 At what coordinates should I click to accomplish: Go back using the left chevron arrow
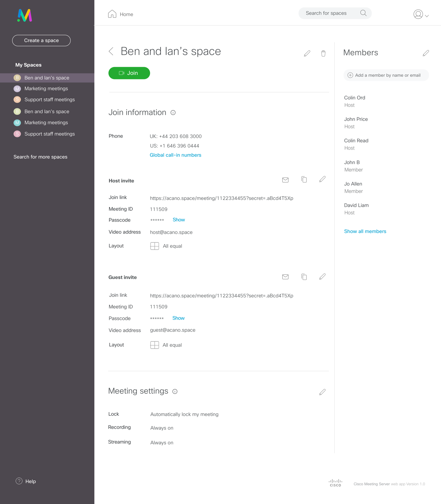point(111,52)
